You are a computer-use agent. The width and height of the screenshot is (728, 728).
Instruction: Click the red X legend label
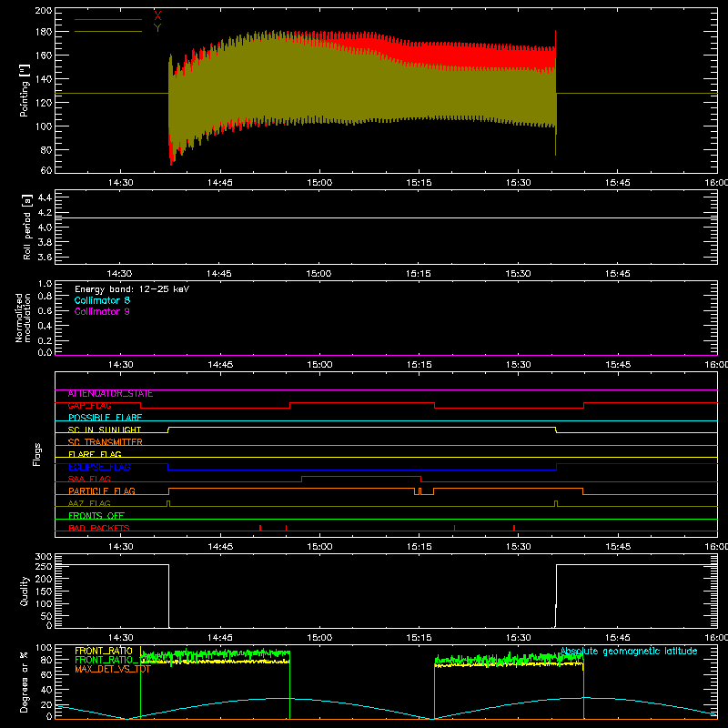(x=157, y=15)
